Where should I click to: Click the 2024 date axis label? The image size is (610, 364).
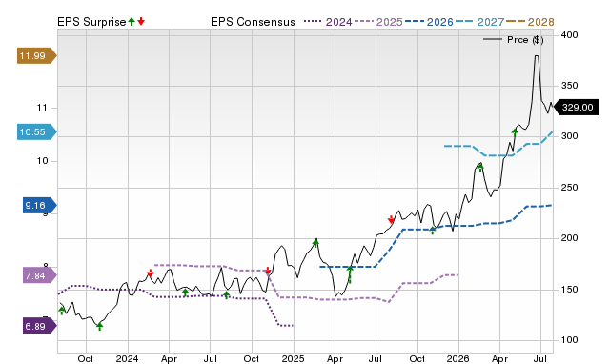coord(127,358)
